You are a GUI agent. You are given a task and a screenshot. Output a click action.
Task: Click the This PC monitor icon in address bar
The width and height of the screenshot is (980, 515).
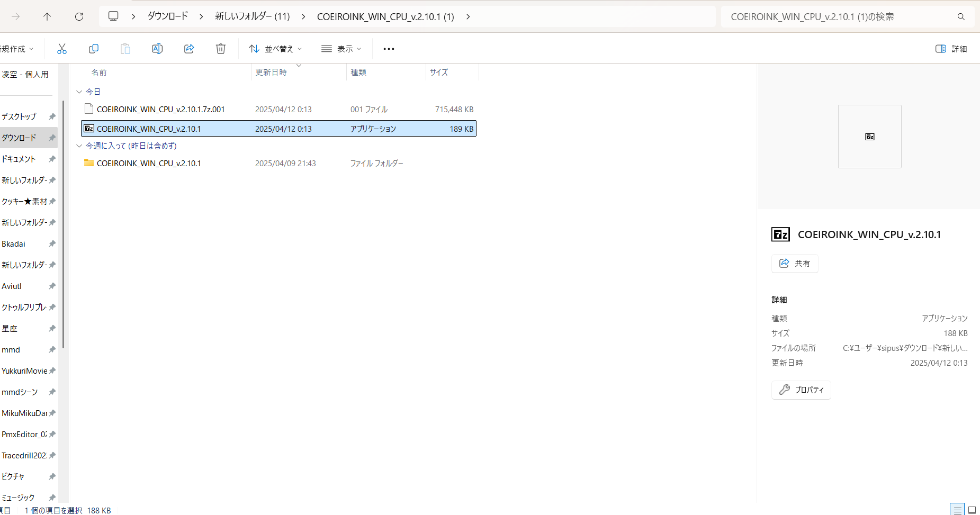(113, 16)
